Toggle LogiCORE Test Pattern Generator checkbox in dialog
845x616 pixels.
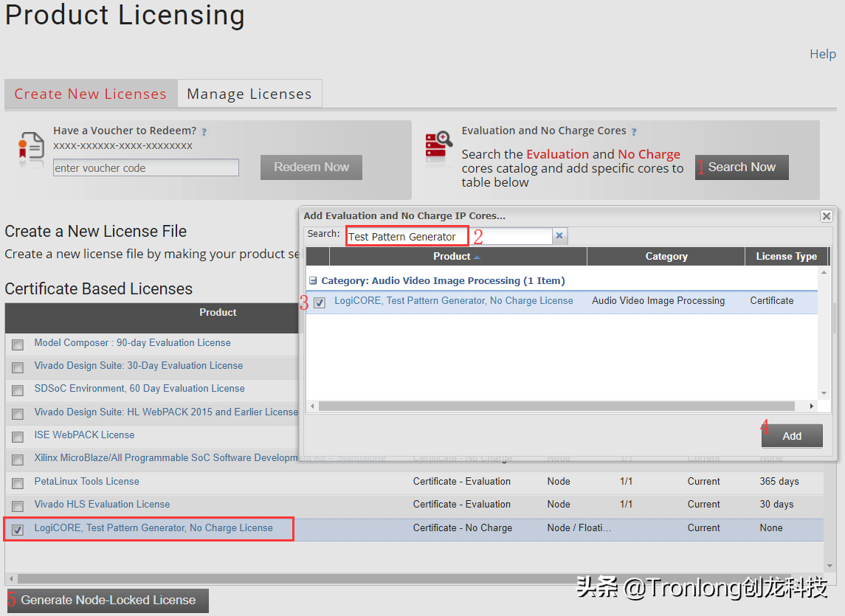point(320,302)
